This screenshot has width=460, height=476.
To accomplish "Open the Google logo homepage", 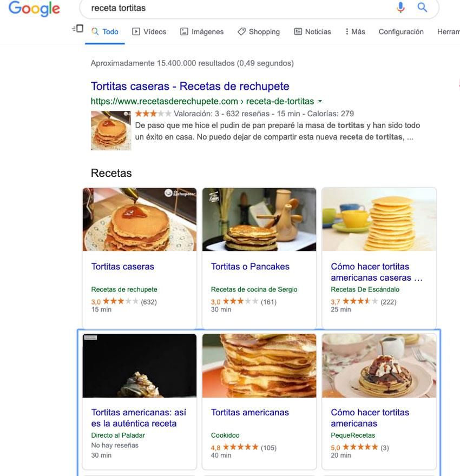I will point(34,9).
